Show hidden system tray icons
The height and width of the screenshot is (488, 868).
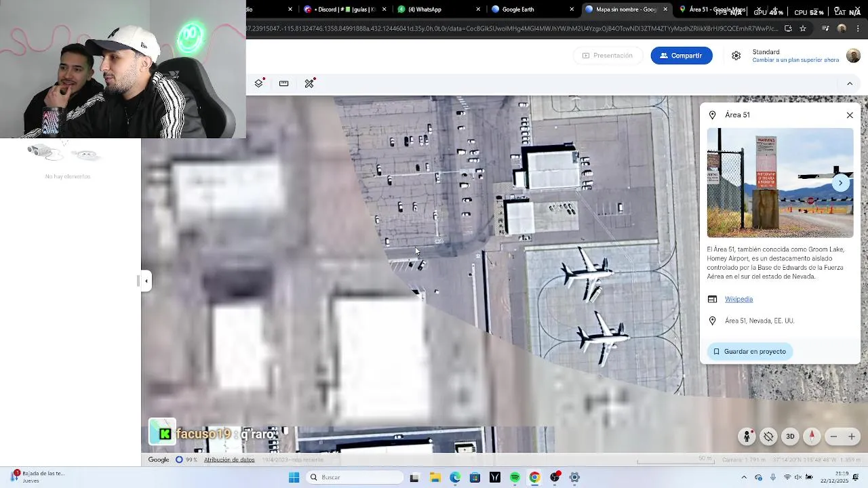tap(745, 477)
